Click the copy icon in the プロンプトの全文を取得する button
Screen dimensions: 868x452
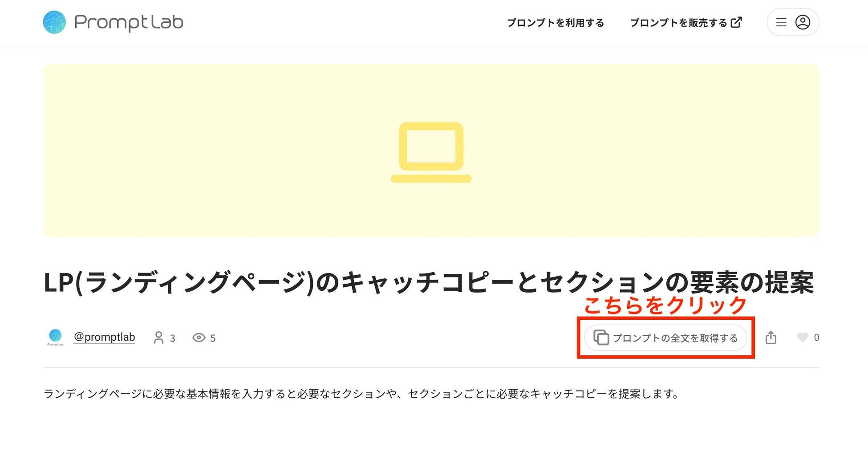point(601,338)
